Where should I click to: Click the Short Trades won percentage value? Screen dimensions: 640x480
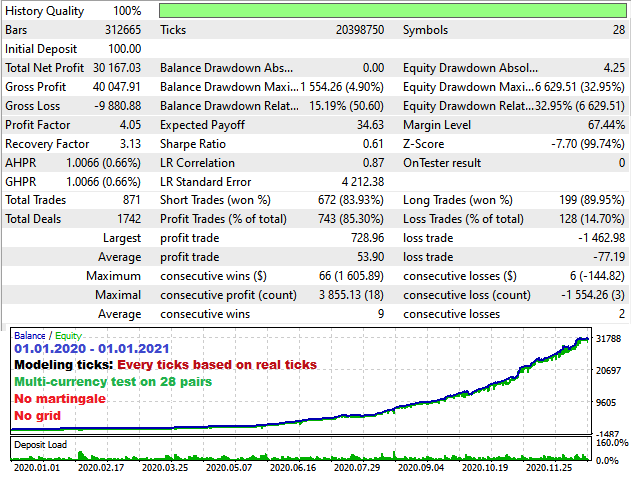tap(351, 200)
